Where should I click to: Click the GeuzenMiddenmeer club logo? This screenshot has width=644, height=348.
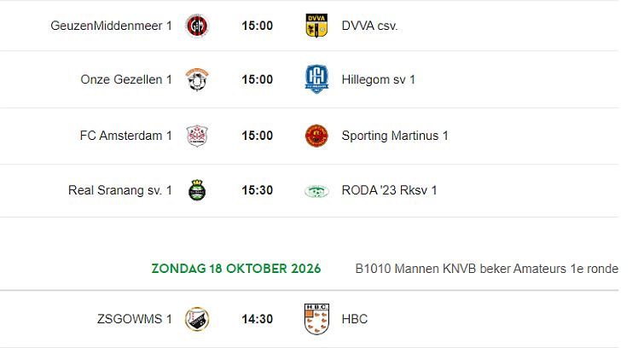coord(197,26)
